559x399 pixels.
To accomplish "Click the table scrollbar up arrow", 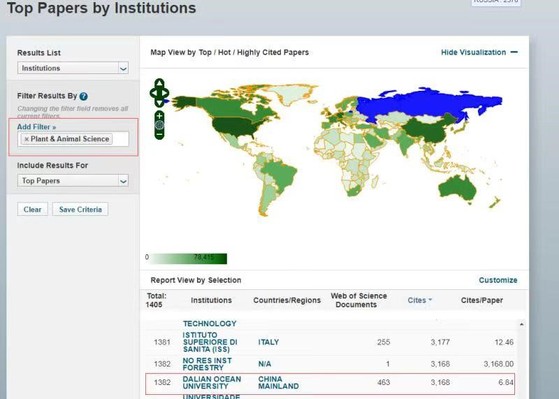I will [x=522, y=324].
